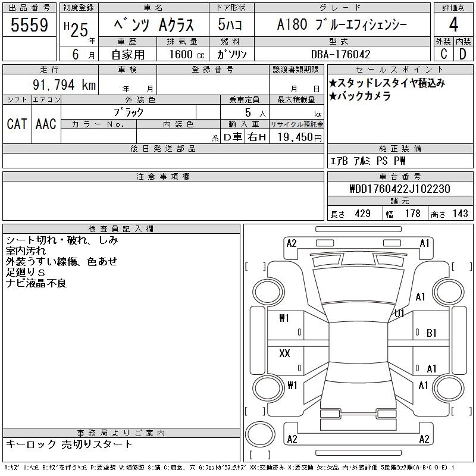Click the D車 import indicator
The image size is (476, 476).
click(233, 137)
